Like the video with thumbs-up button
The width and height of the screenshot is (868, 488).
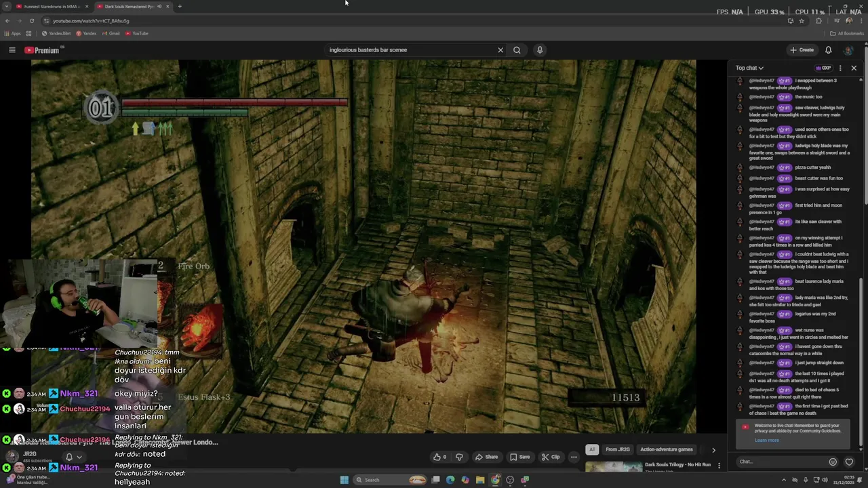[439, 457]
